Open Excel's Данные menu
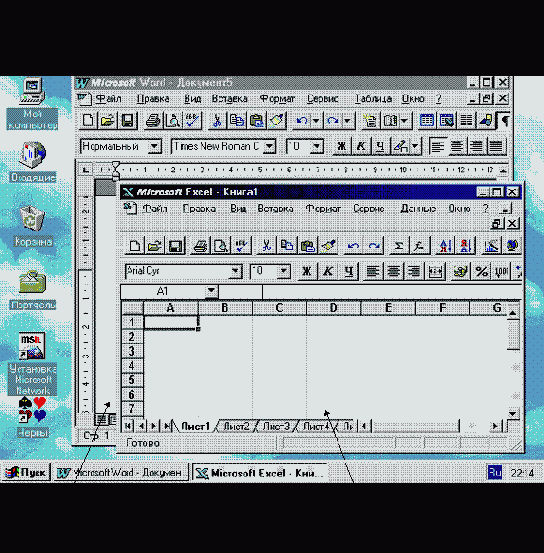Screen dimensions: 544x553 [418, 209]
